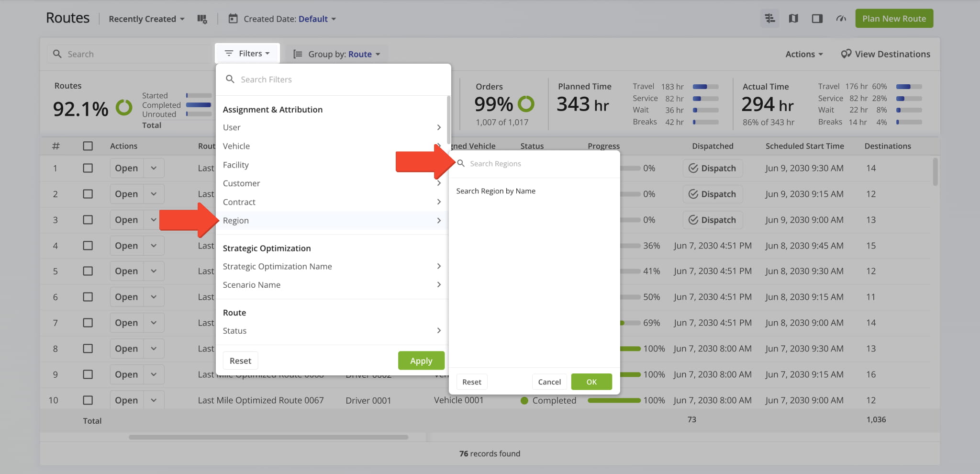Apply the selected filters
The image size is (980, 474).
(421, 361)
